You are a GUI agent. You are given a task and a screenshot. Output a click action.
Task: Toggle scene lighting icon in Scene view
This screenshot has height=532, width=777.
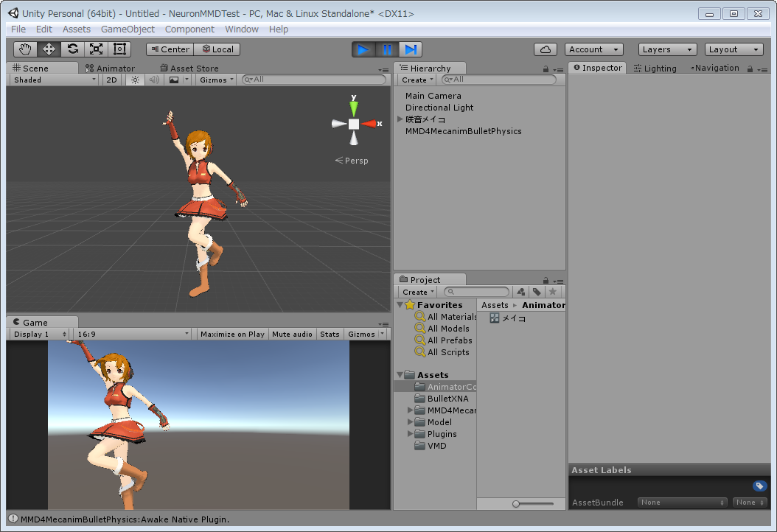[136, 80]
